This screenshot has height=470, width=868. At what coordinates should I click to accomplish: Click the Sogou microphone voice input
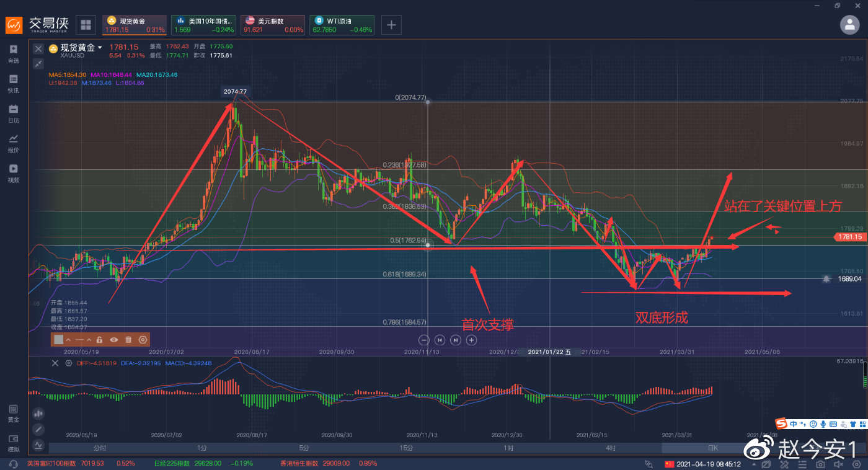[822, 424]
